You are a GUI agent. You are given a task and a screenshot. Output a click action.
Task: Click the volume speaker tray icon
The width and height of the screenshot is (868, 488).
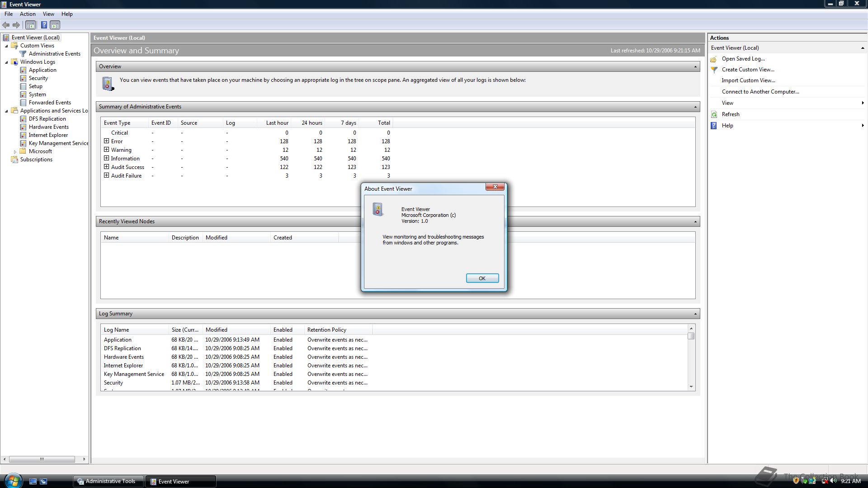click(833, 481)
